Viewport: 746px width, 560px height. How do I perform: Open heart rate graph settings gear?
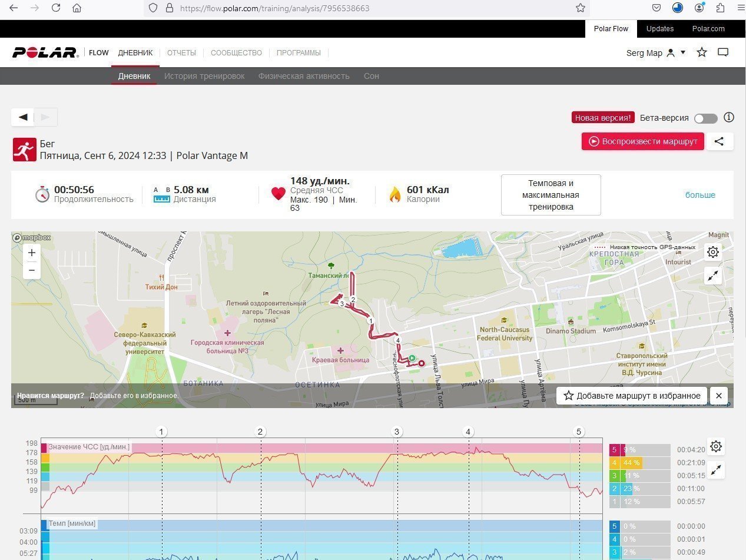pyautogui.click(x=716, y=446)
